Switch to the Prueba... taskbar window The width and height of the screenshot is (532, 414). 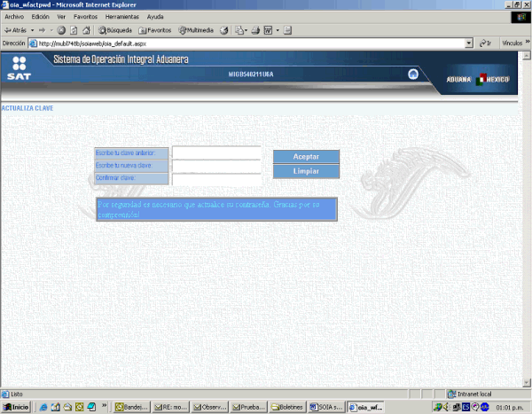click(x=248, y=407)
